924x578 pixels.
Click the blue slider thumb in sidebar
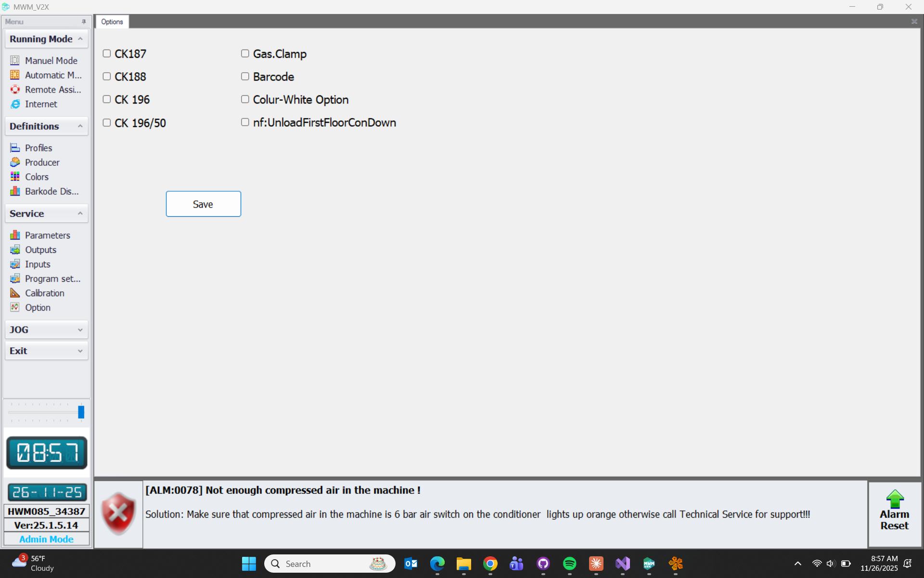tap(81, 412)
